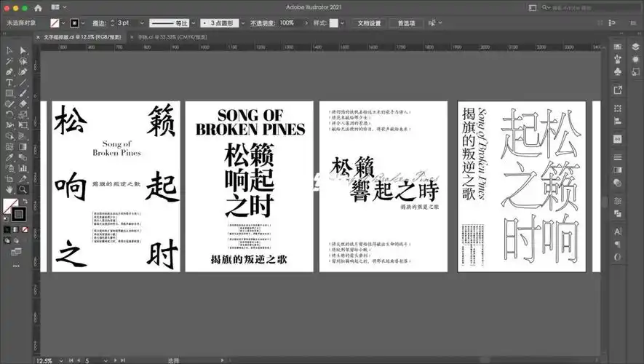Select the Selection tool (black arrow)
Viewport: 644px width, 364px height.
click(9, 50)
